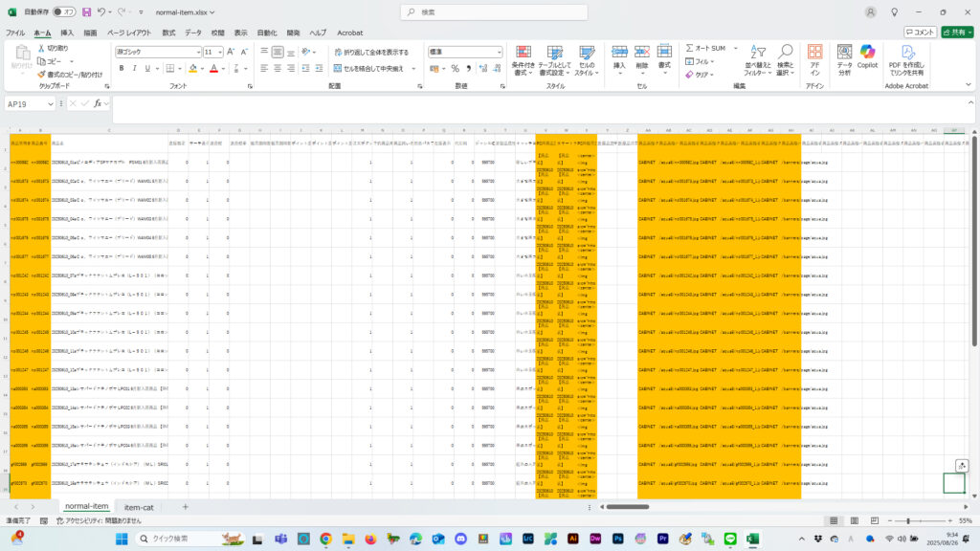Toggle the 自動保存 AutoSave switch
This screenshot has width=980, height=551.
pyautogui.click(x=63, y=12)
